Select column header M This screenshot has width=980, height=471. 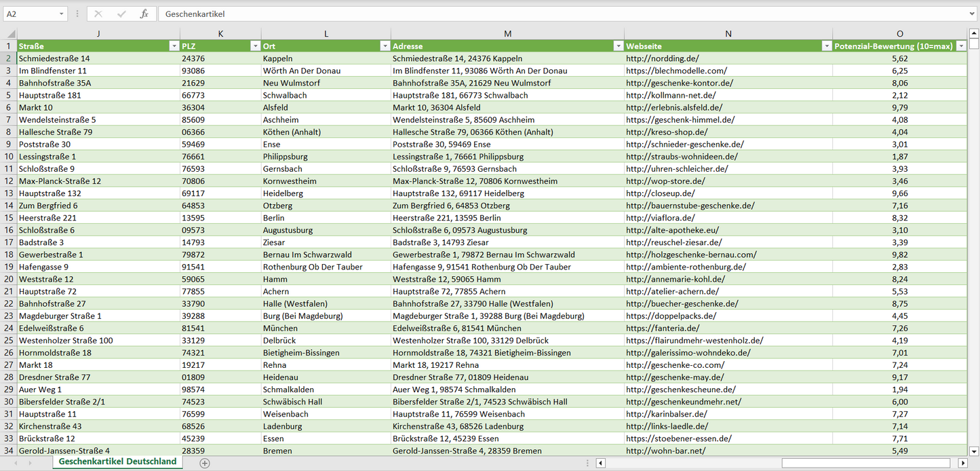click(507, 34)
